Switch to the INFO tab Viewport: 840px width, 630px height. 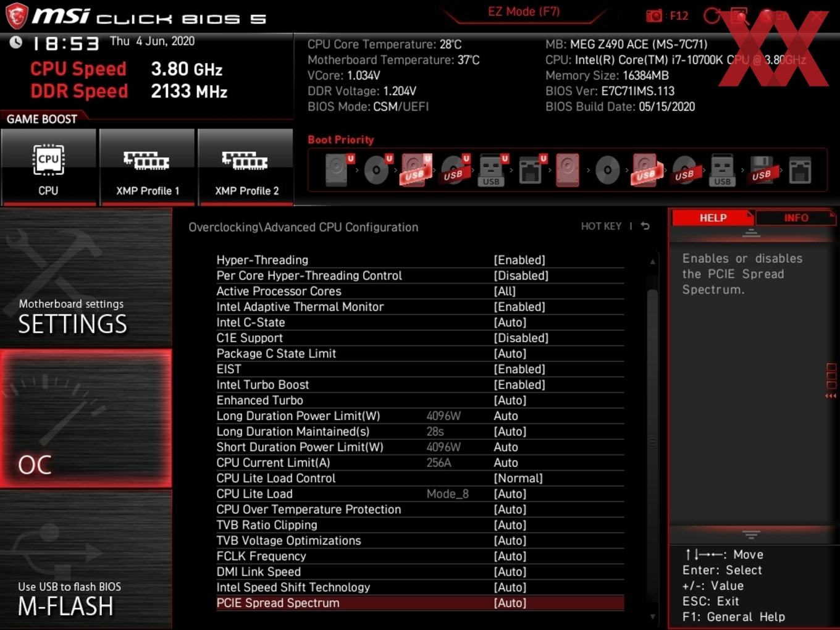[x=796, y=217]
